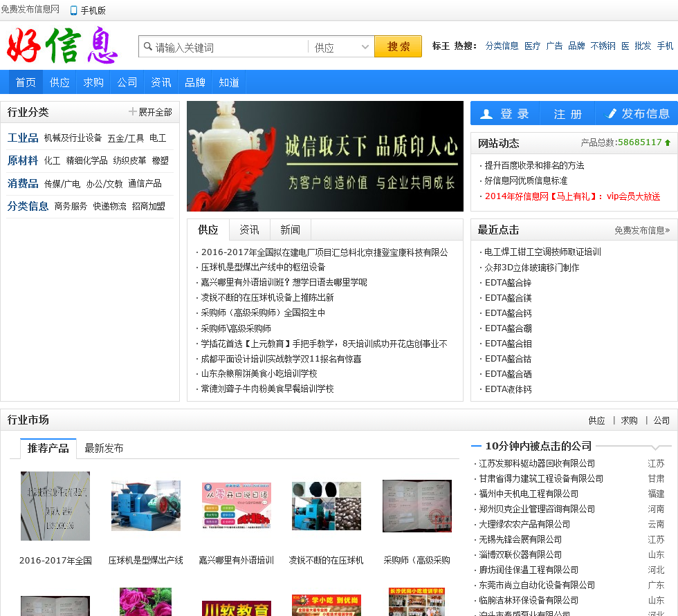
Task: Open the 品牌 navigation item
Action: point(195,82)
